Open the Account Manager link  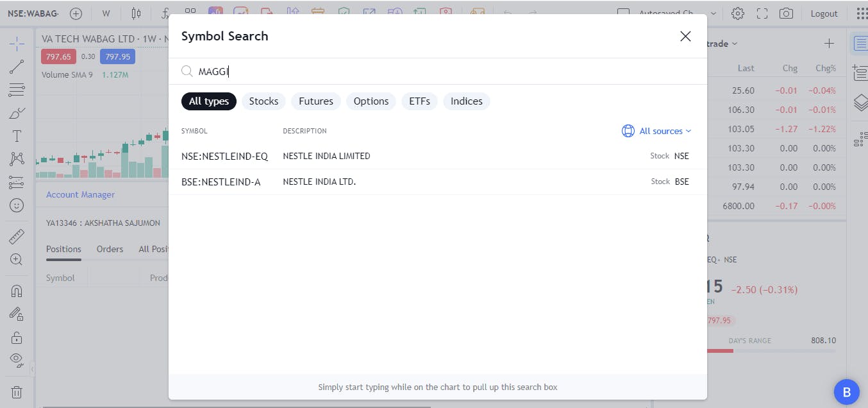pyautogui.click(x=80, y=194)
